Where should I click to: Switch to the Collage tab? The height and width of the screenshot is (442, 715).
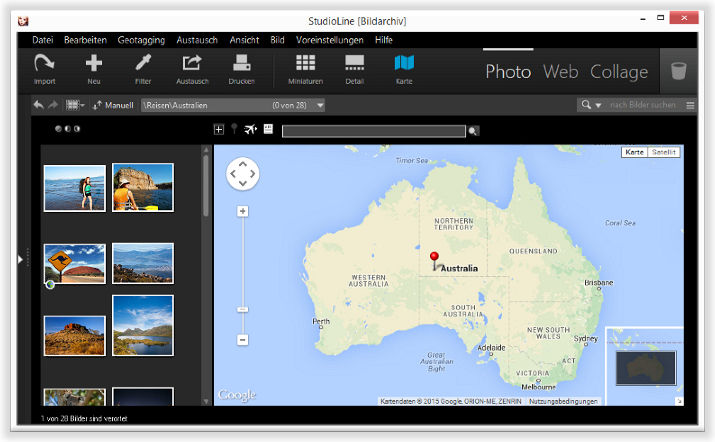(x=619, y=71)
